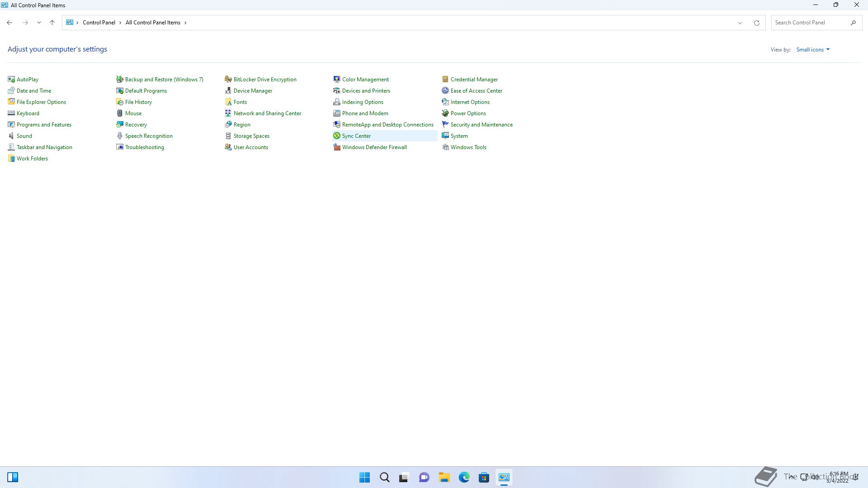Launch Microsoft Edge from the taskbar

click(464, 477)
